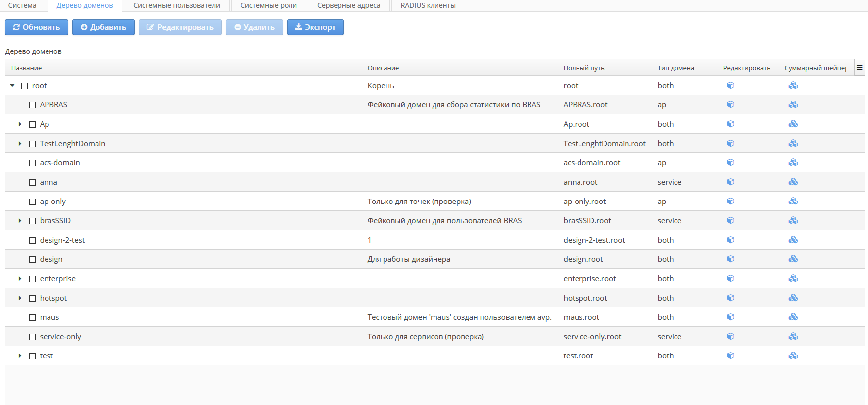Click edit cube icon for maus domain
The image size is (868, 405).
point(730,317)
